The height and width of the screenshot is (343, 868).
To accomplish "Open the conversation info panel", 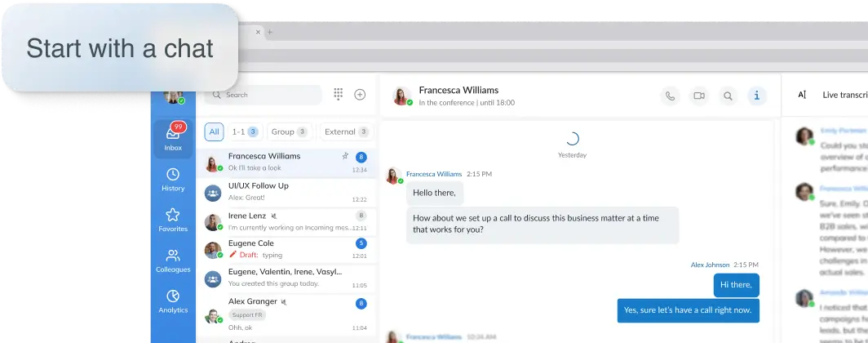I will (756, 96).
